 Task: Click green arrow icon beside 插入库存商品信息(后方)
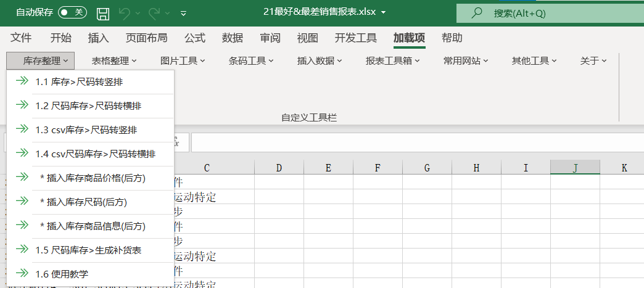(22, 224)
